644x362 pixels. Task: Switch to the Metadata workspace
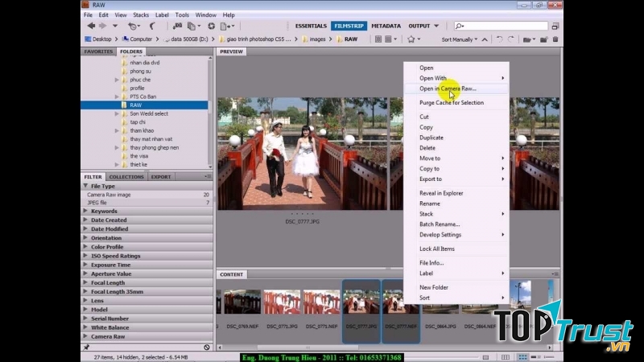[x=386, y=26]
